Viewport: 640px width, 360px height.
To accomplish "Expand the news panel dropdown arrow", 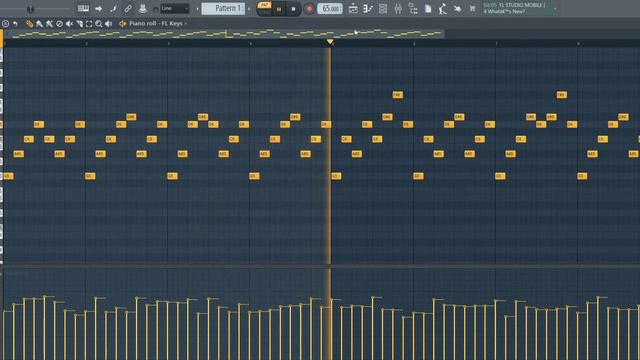I will (555, 9).
